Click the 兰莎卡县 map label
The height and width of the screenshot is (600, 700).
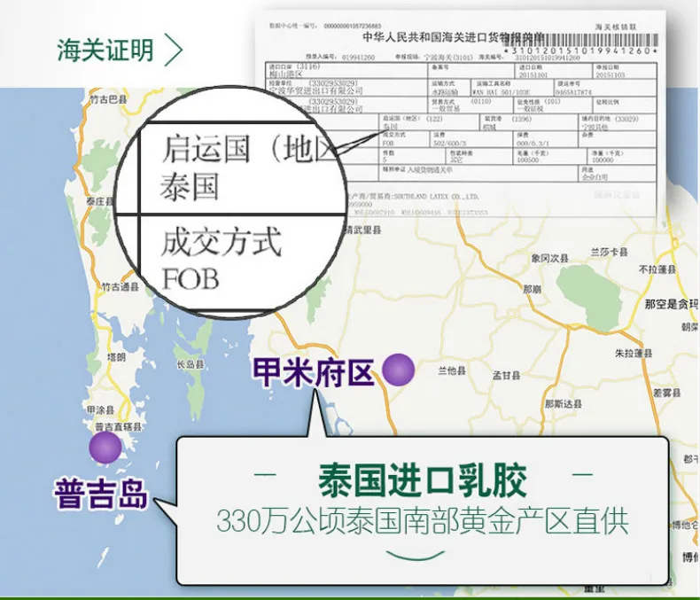pyautogui.click(x=610, y=252)
